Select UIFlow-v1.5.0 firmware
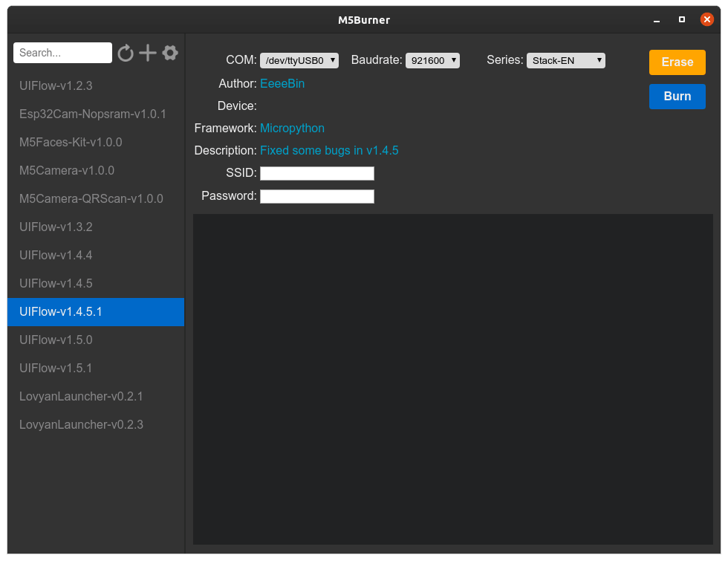This screenshot has height=561, width=728. tap(96, 340)
